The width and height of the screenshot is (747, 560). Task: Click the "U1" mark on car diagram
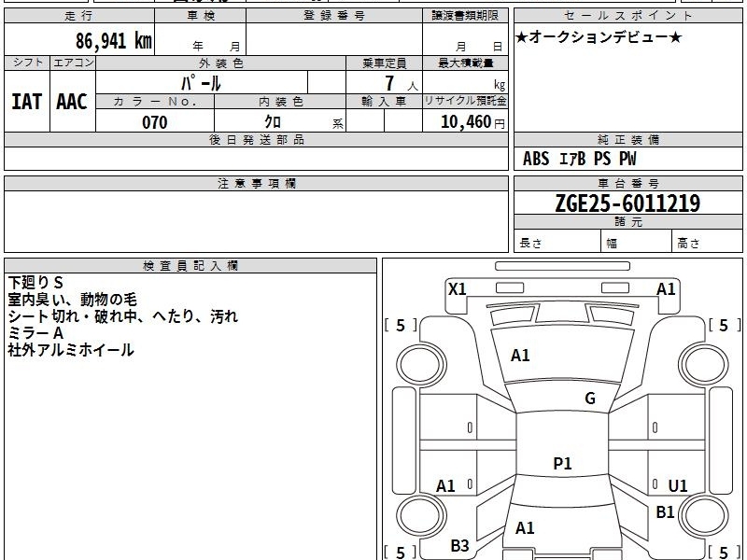(678, 485)
